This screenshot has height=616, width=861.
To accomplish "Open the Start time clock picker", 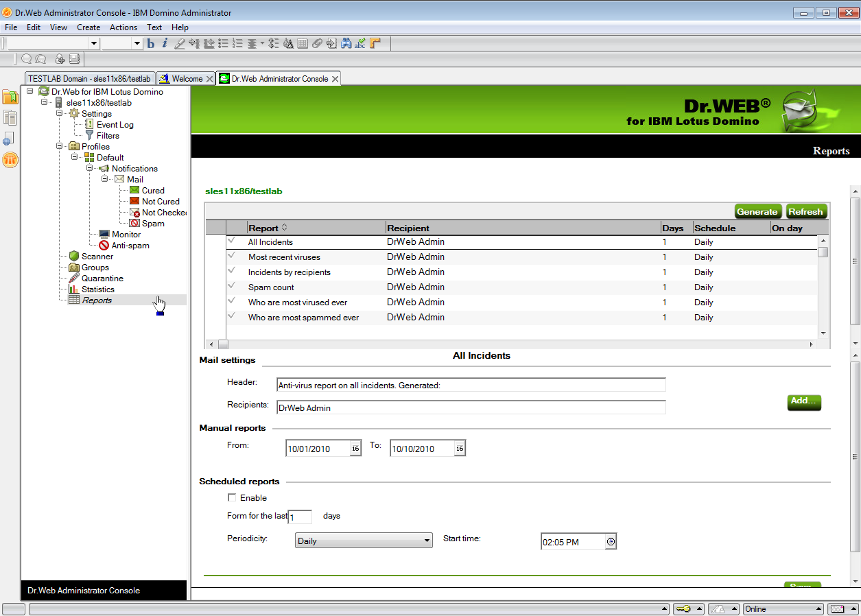I will point(611,542).
